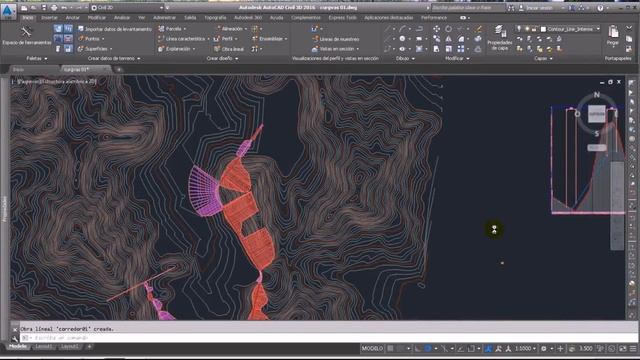
Task: Switch to the Layout1 tab
Action: (x=44, y=346)
